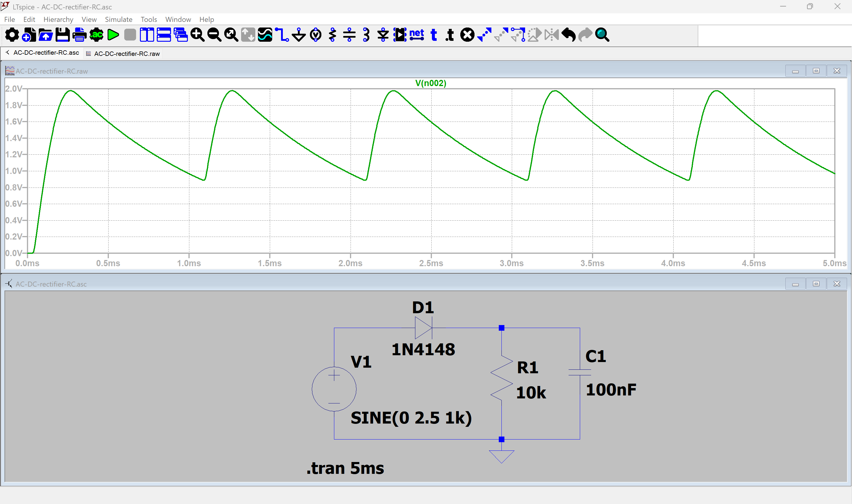Click the V(n002) trace label
This screenshot has height=504, width=852.
(430, 83)
